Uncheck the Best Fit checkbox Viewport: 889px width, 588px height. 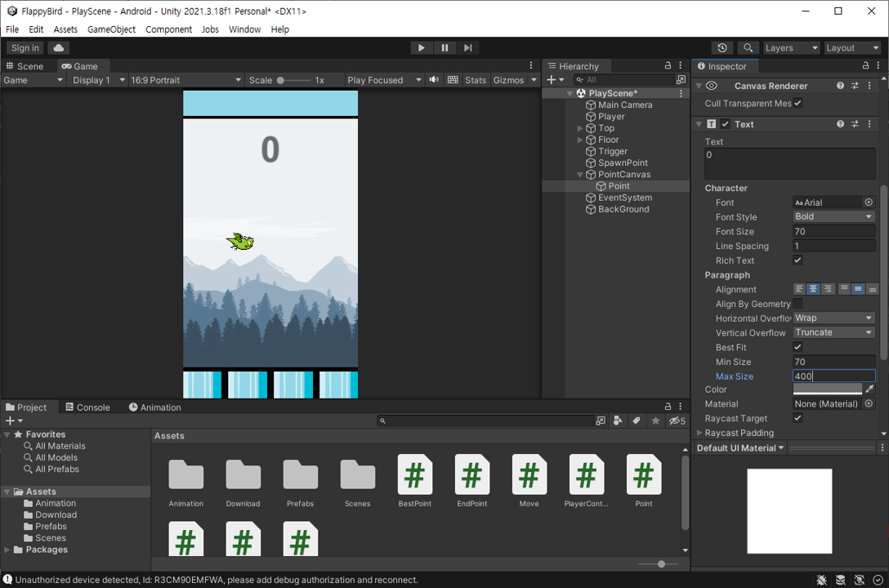(797, 347)
